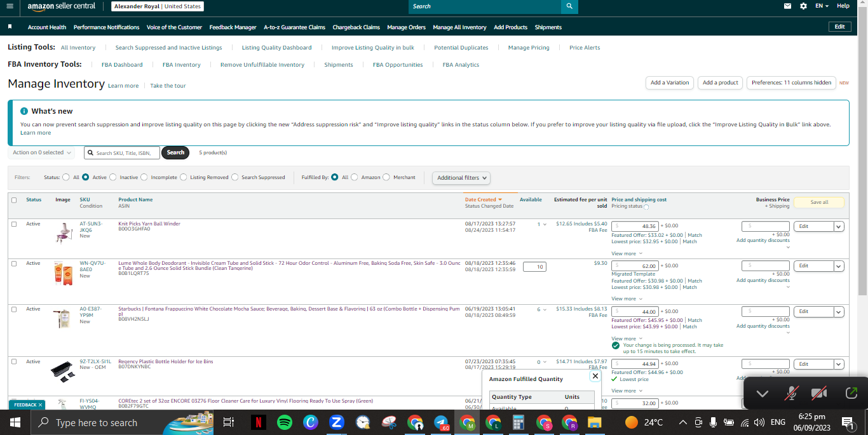
Task: Select Fulfilled By Amazon radio
Action: 355,177
